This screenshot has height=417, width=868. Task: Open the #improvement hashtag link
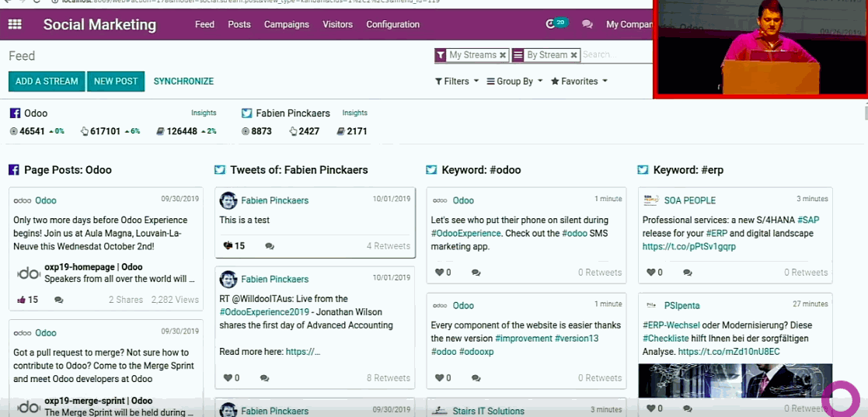click(x=523, y=338)
